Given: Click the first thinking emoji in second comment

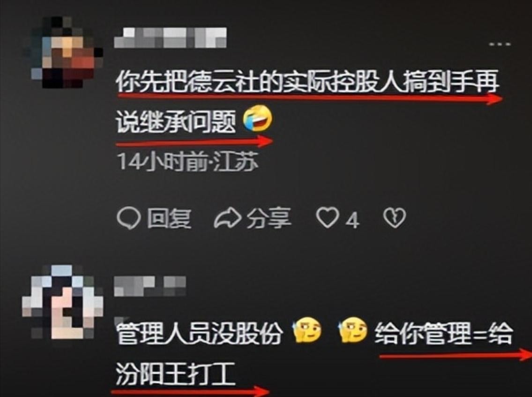Looking at the screenshot, I should click(307, 330).
